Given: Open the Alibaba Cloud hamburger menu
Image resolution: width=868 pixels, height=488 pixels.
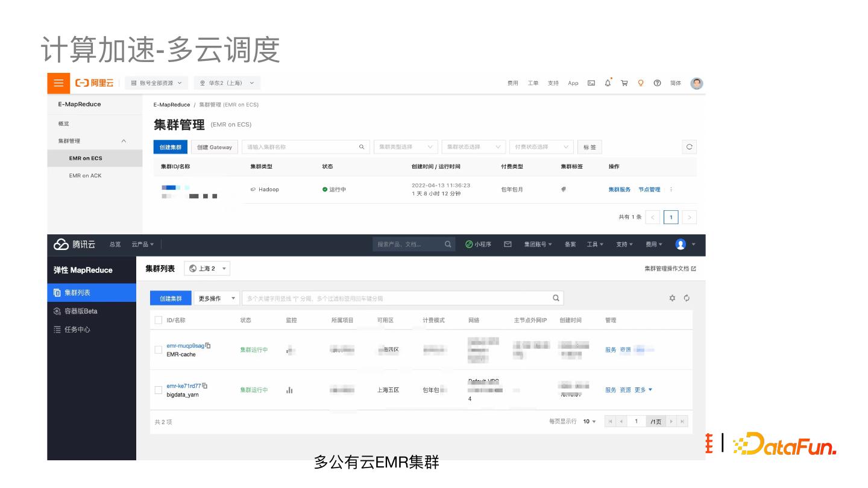Looking at the screenshot, I should pos(58,83).
